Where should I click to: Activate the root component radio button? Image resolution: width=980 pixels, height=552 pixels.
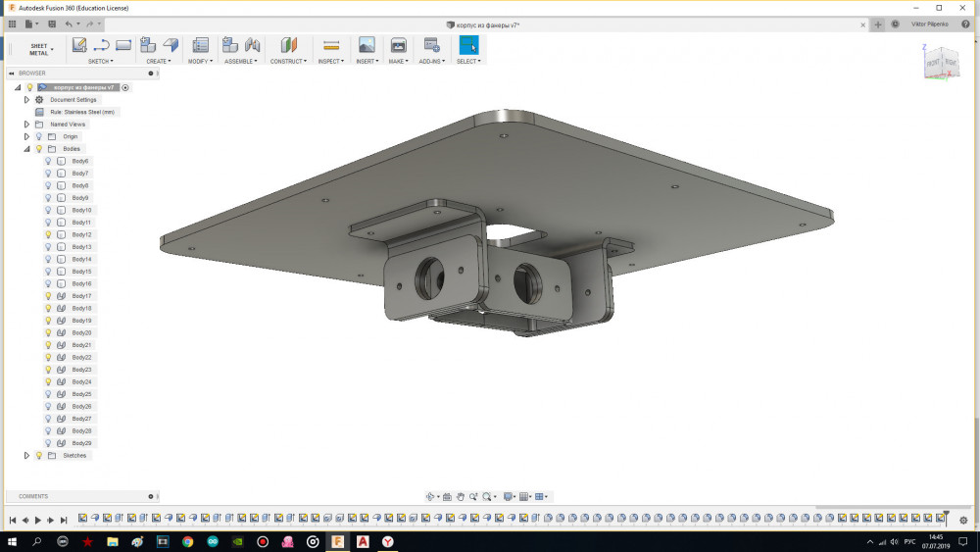pyautogui.click(x=125, y=87)
